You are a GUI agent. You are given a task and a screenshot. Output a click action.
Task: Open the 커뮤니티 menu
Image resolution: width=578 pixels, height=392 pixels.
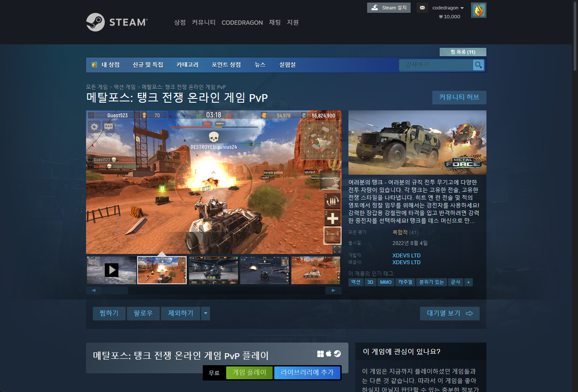tap(204, 22)
